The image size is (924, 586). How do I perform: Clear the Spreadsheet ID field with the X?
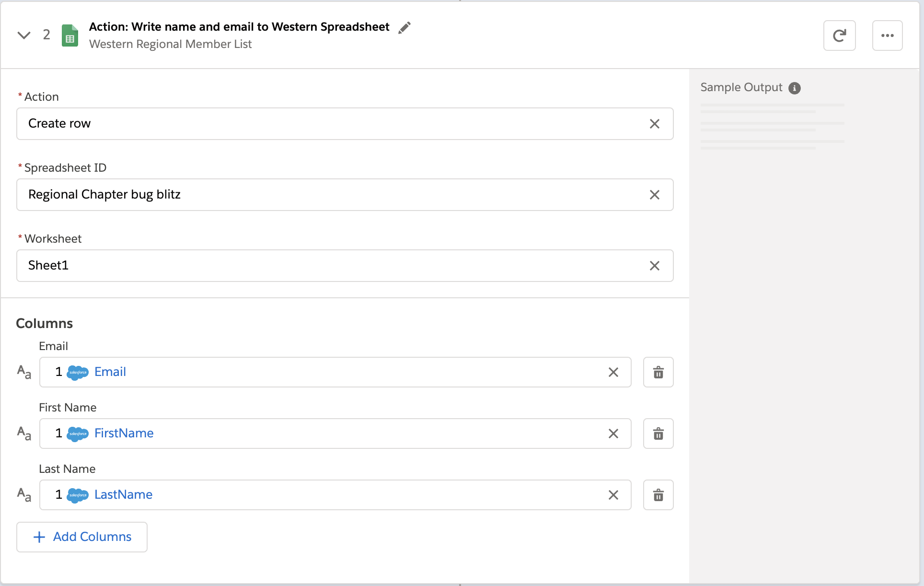(655, 195)
